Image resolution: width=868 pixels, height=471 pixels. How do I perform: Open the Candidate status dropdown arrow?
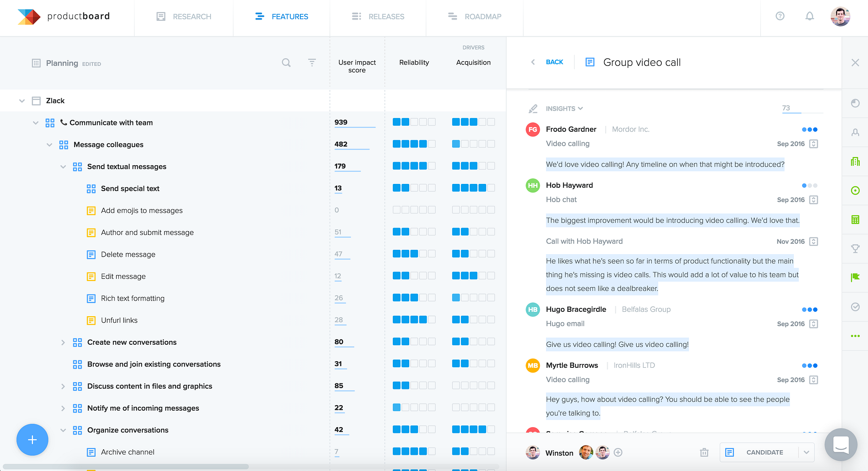pyautogui.click(x=806, y=452)
